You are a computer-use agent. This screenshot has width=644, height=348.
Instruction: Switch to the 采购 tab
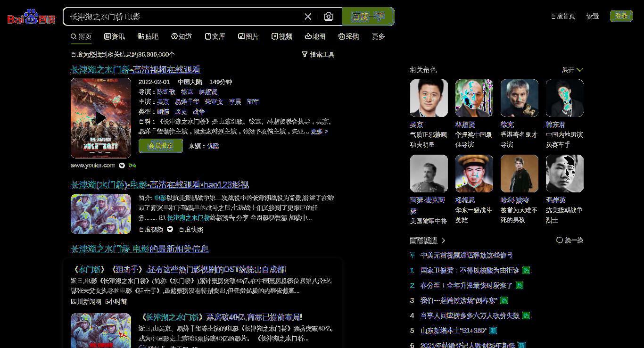click(349, 36)
